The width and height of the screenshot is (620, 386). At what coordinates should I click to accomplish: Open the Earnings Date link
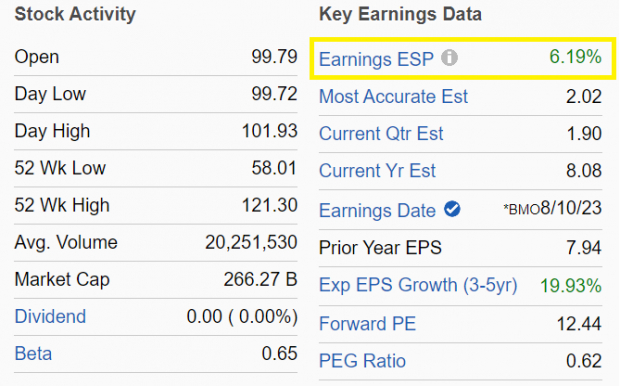(377, 210)
